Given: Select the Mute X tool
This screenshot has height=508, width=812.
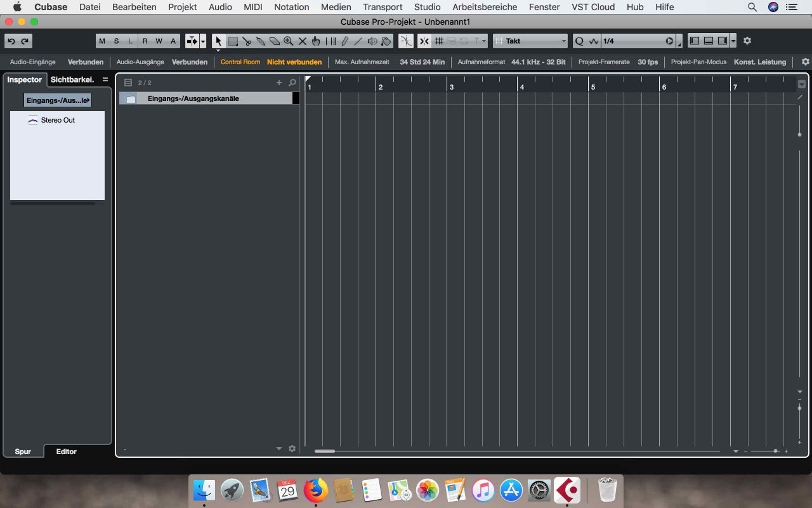Looking at the screenshot, I should (303, 41).
